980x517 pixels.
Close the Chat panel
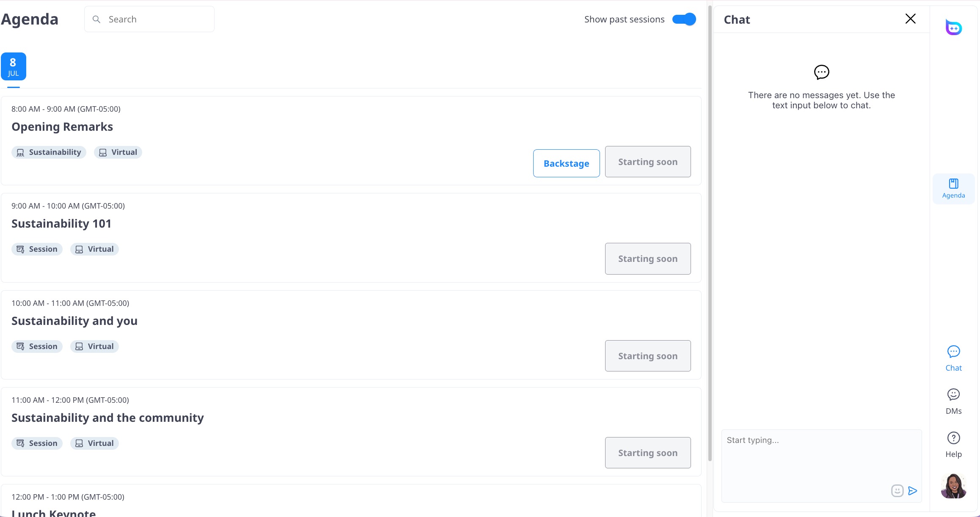(x=911, y=19)
